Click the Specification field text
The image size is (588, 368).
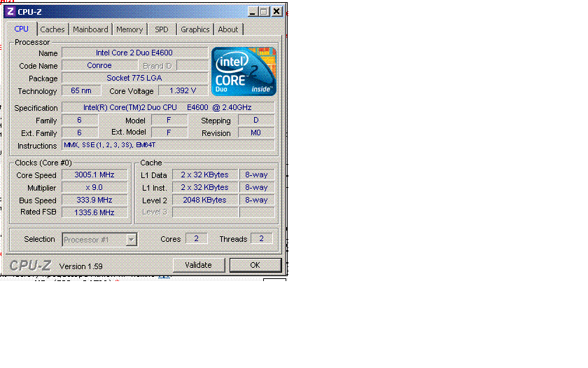click(x=168, y=107)
